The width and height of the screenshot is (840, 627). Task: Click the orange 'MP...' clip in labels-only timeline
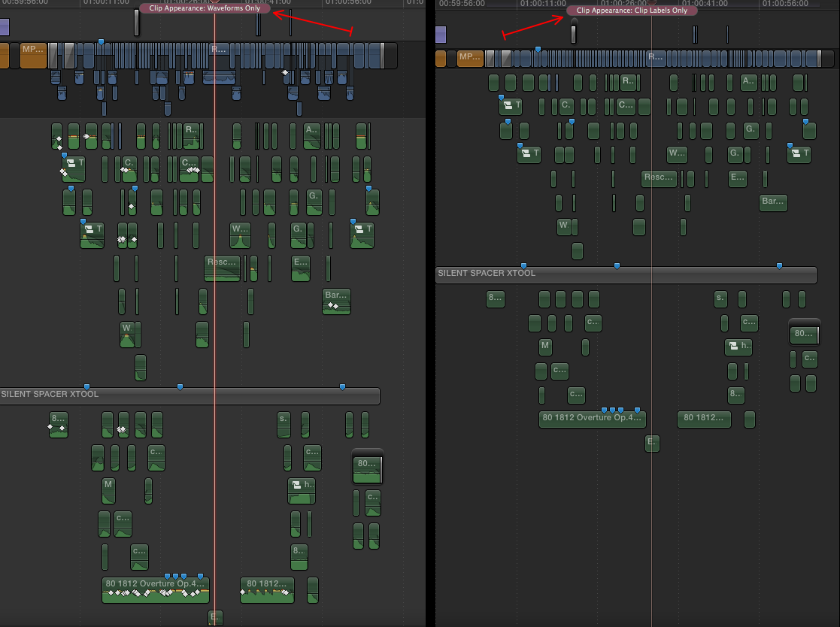(x=470, y=58)
